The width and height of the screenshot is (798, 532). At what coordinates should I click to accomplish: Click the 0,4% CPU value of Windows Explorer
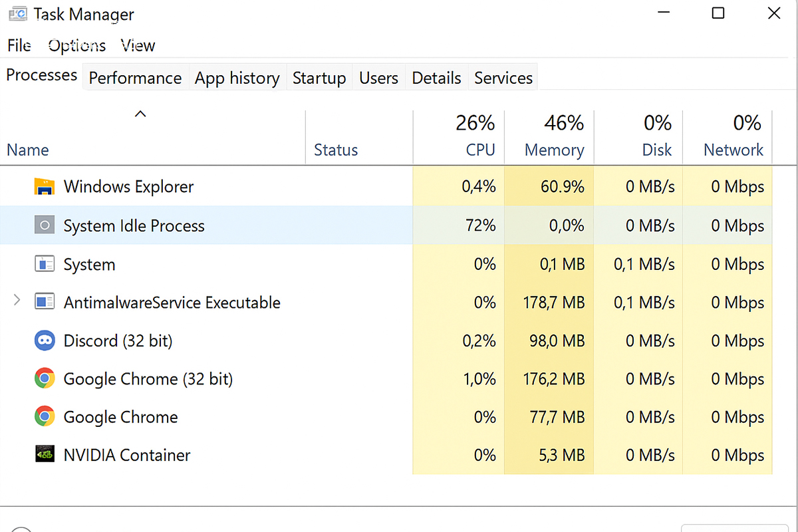[x=479, y=187]
